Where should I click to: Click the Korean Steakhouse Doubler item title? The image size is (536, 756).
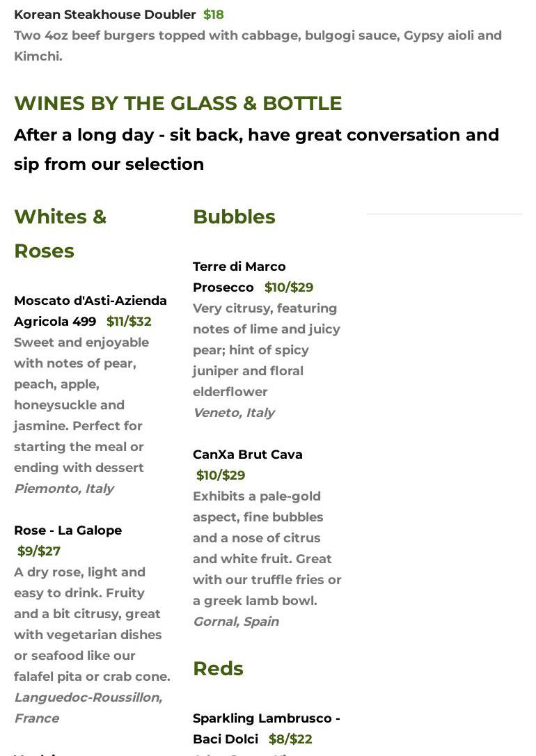tap(105, 15)
